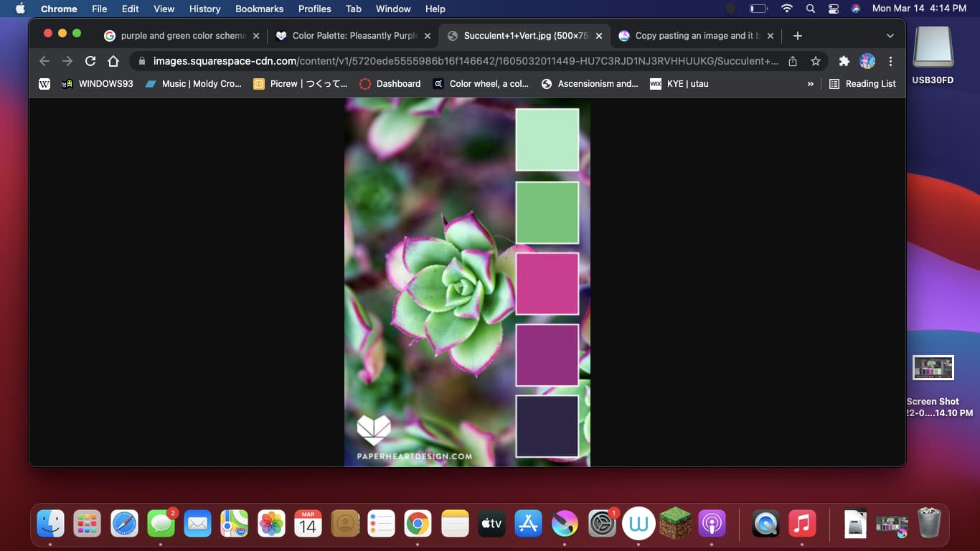Image resolution: width=980 pixels, height=551 pixels.
Task: Open macOS Control Center toggles
Action: (833, 9)
